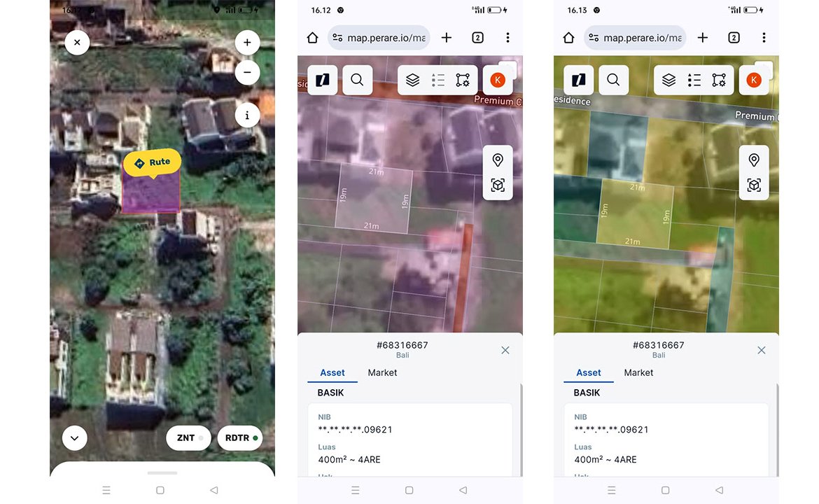Open the layers icon in middle screen
The image size is (819, 504).
[x=413, y=80]
